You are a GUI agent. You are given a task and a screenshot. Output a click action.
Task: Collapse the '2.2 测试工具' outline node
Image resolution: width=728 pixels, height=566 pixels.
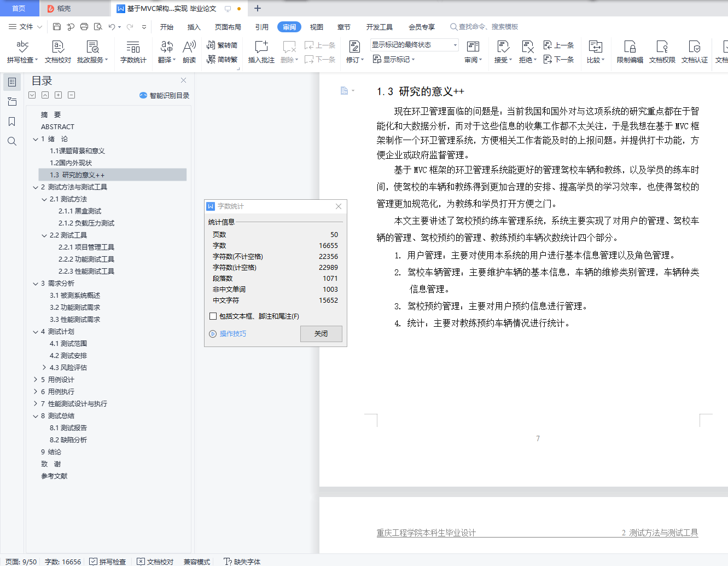(44, 235)
